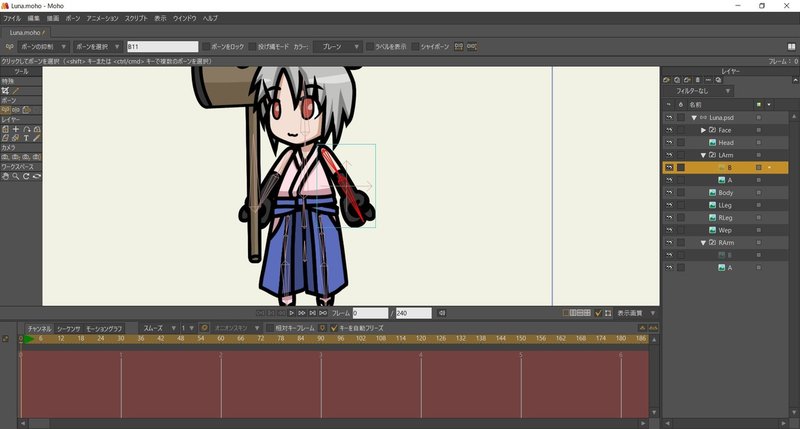
Task: Select the Eyedropper tool in layer tools
Action: point(37,138)
